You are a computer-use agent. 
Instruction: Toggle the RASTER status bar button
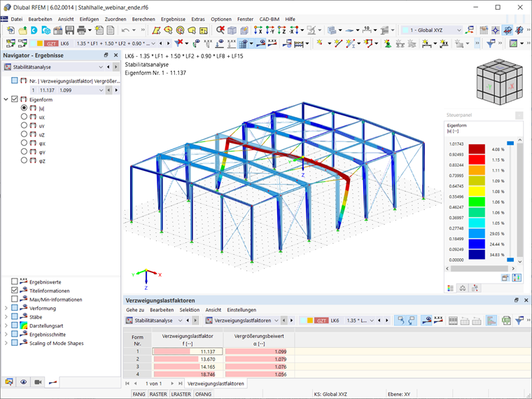158,394
